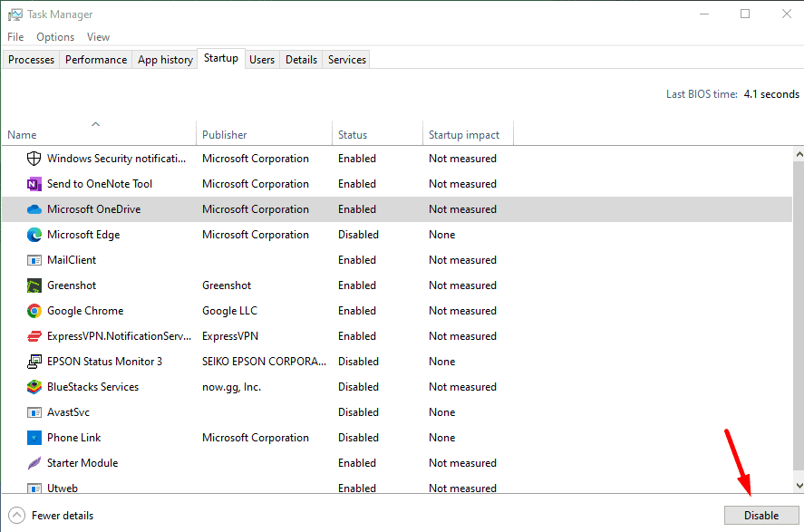804x532 pixels.
Task: Switch to the App history tab
Action: coord(165,60)
